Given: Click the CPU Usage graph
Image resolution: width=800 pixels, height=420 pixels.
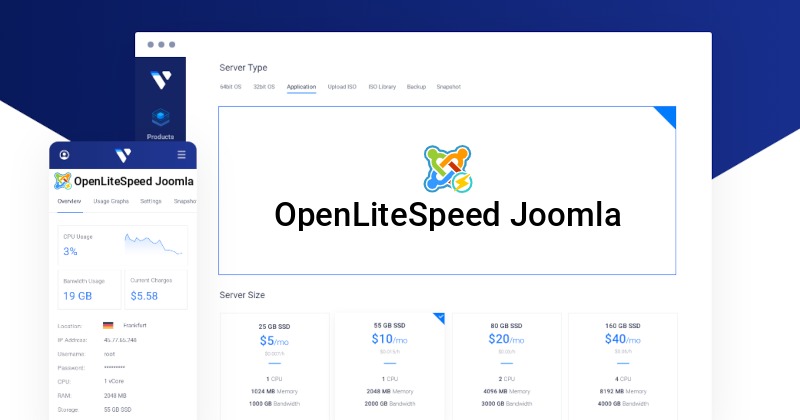Looking at the screenshot, I should (154, 244).
